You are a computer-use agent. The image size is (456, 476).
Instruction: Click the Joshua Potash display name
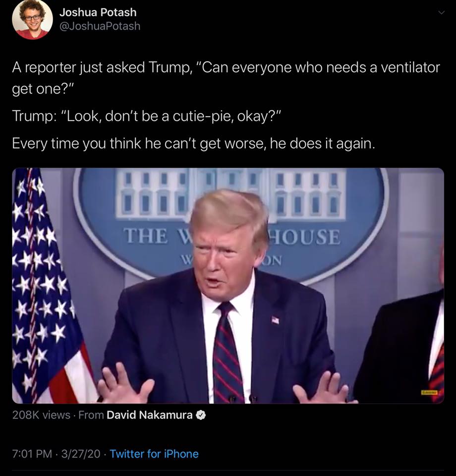click(98, 12)
